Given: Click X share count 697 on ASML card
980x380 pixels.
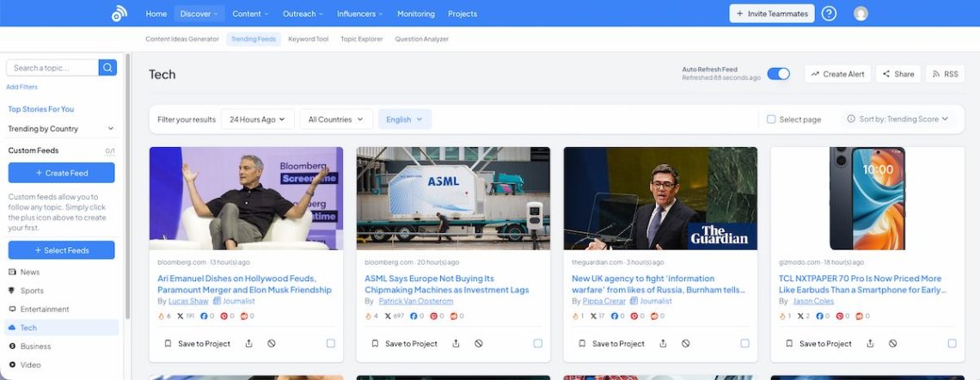Looking at the screenshot, I should coord(394,316).
